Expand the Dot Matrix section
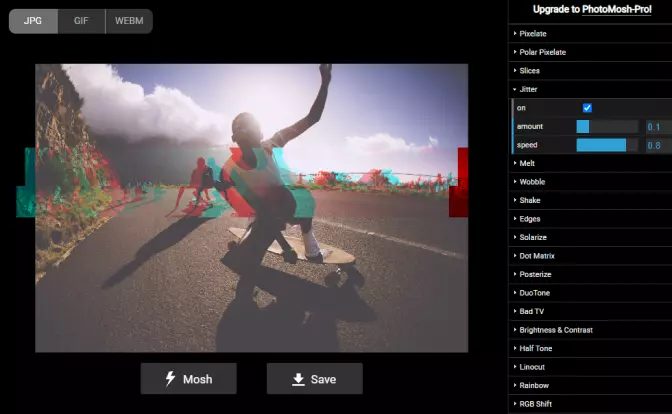 pyautogui.click(x=590, y=256)
